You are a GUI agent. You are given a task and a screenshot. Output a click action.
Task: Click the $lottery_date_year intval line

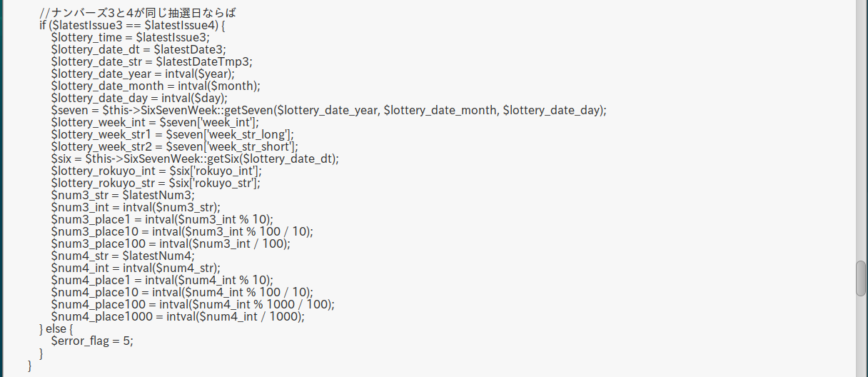click(x=143, y=74)
